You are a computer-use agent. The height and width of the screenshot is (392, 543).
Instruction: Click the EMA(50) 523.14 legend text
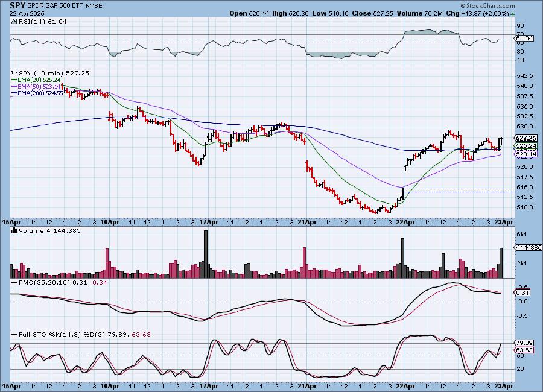coord(39,87)
